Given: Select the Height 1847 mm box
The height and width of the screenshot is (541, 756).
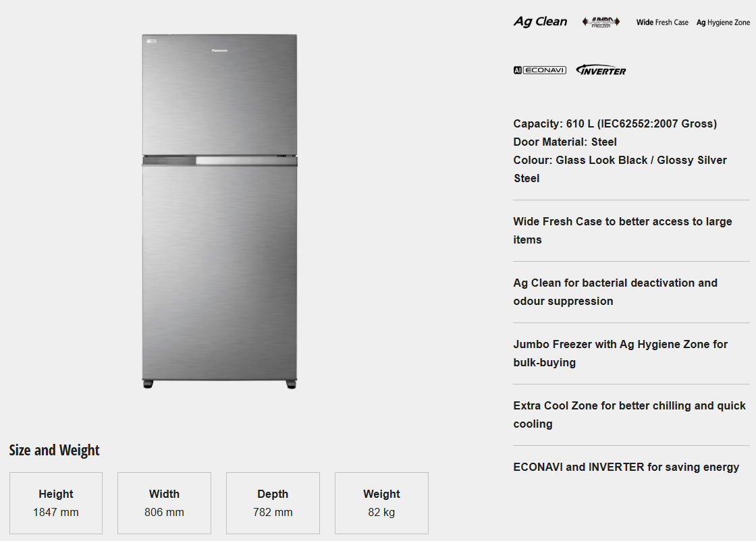Looking at the screenshot, I should pos(56,503).
